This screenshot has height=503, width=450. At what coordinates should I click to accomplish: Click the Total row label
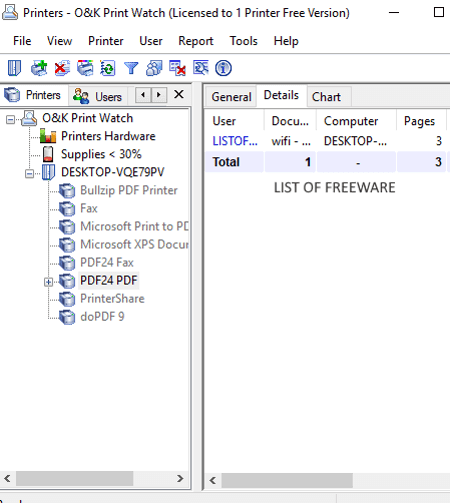coord(226,162)
